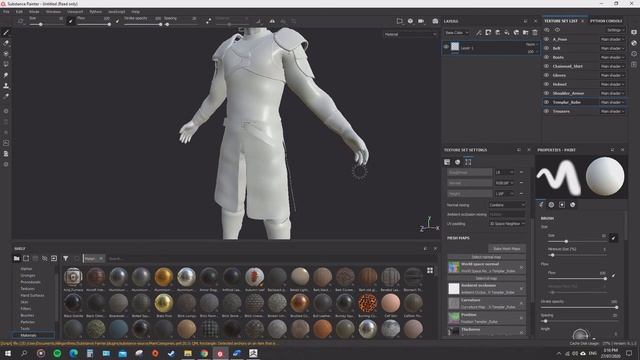
Task: Open the Window menu
Action: pos(53,12)
